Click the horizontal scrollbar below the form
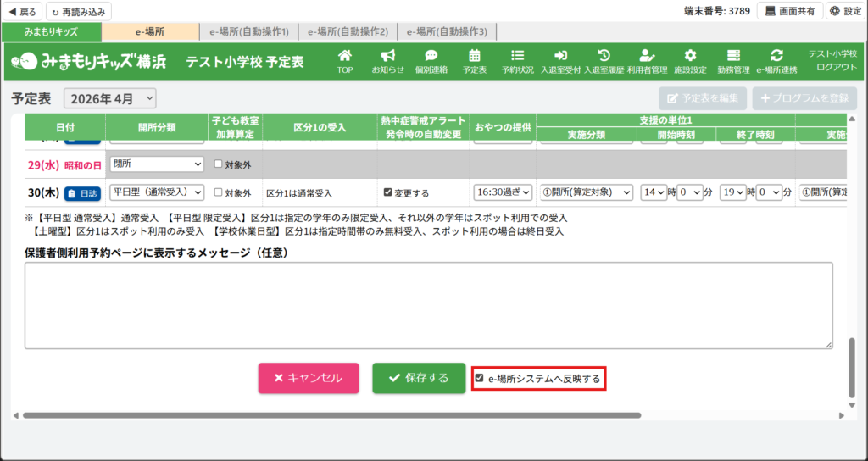The width and height of the screenshot is (868, 461). point(331,415)
